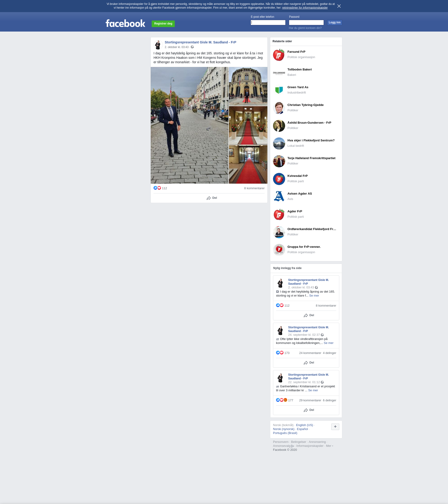Switch language to Português (Brasil)

(285, 433)
